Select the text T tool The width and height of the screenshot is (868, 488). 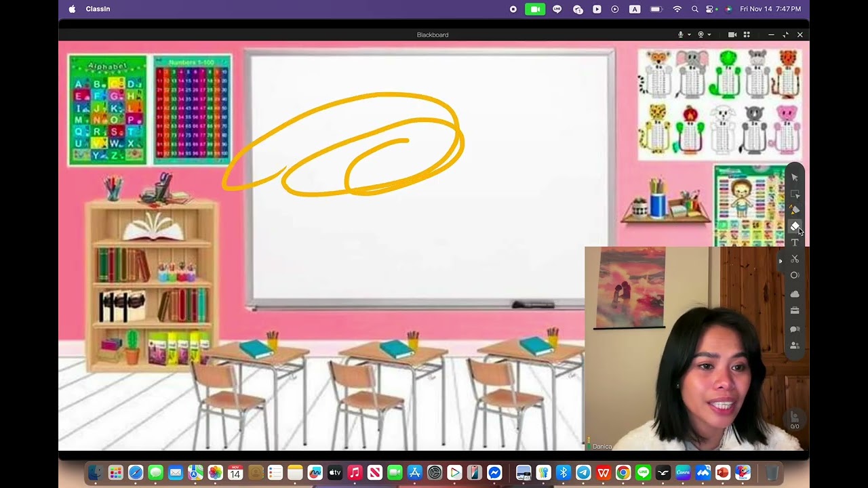click(795, 243)
